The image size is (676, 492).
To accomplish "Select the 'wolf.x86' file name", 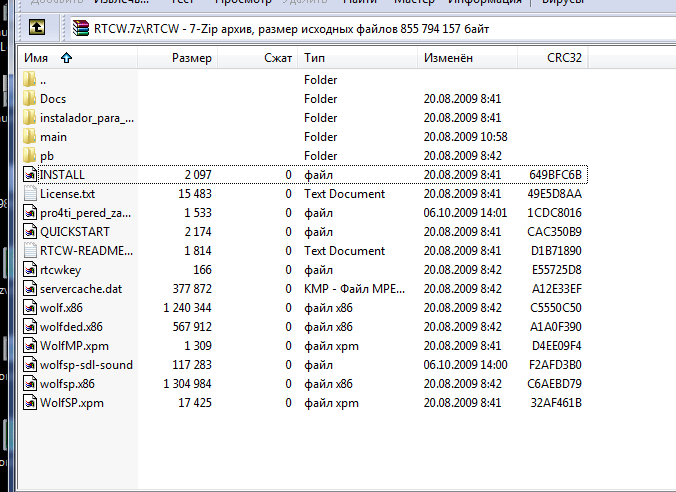I will click(x=61, y=308).
